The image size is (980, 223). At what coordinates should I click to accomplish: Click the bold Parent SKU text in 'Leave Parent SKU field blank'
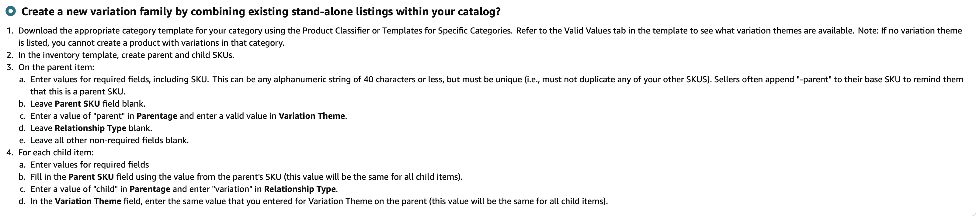[x=77, y=104]
